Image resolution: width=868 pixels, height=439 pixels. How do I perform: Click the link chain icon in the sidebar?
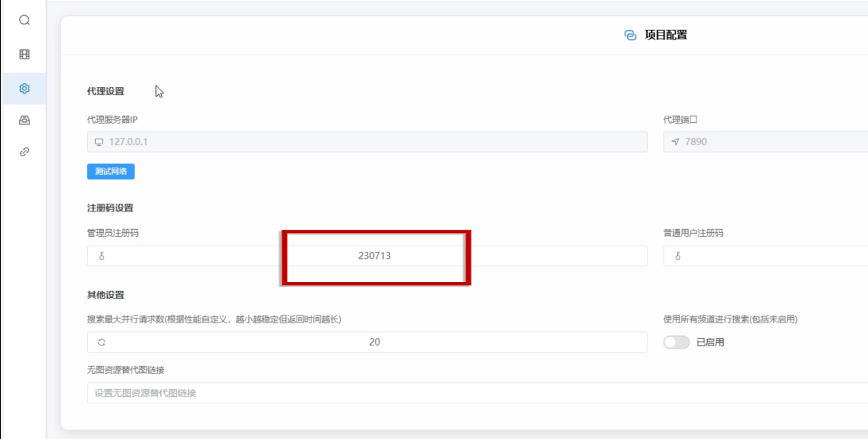tap(24, 151)
